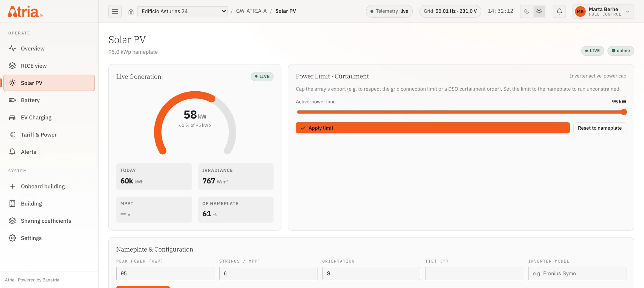
Task: Apply the active-power limit
Action: coord(433,128)
